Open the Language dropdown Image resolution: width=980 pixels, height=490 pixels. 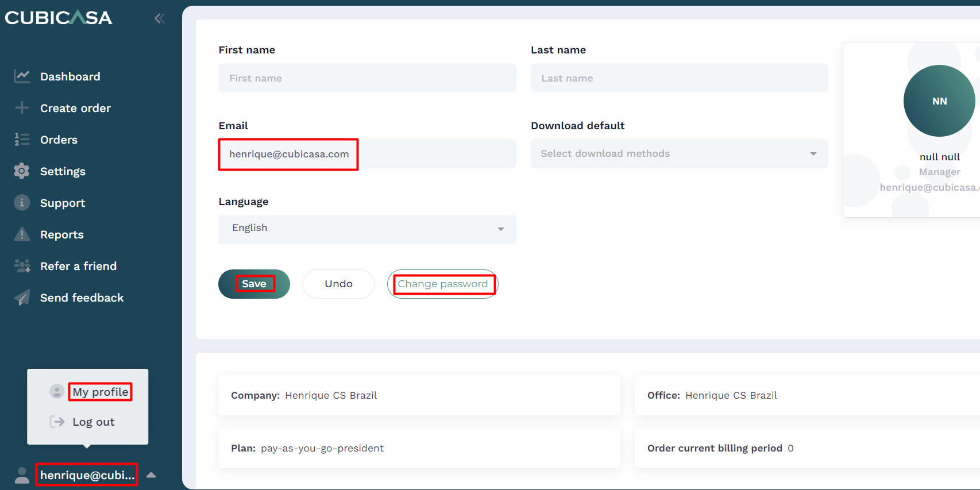(x=367, y=229)
